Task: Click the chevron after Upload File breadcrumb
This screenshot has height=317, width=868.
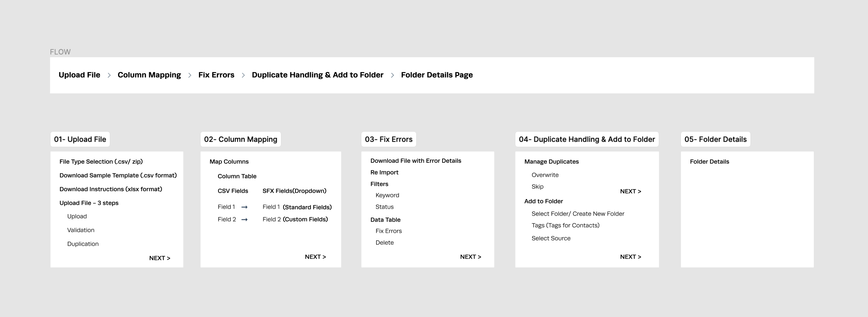Action: point(109,75)
